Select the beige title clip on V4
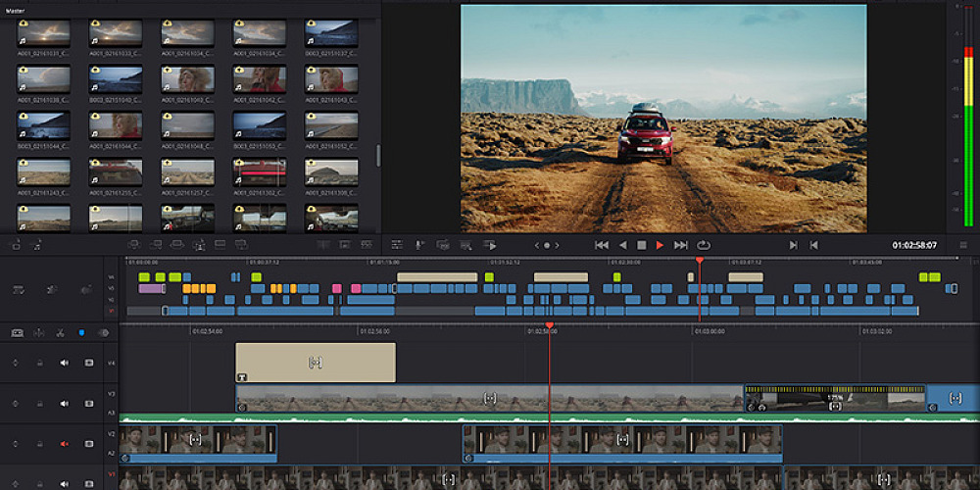 [315, 363]
